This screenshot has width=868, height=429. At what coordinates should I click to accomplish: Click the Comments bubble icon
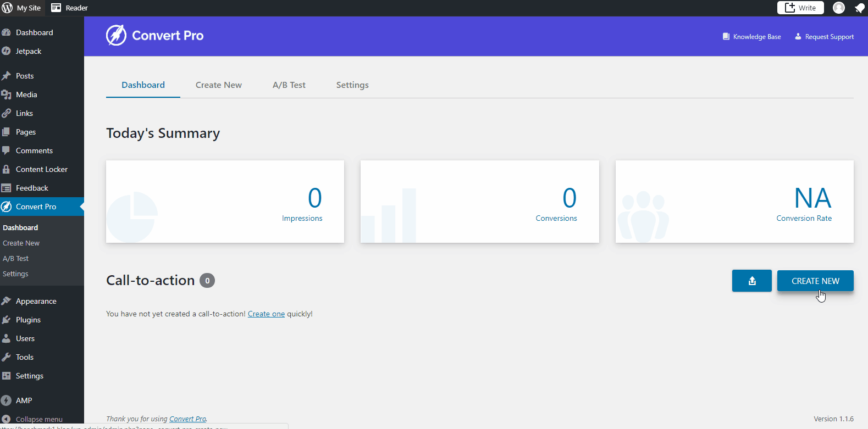(6, 151)
